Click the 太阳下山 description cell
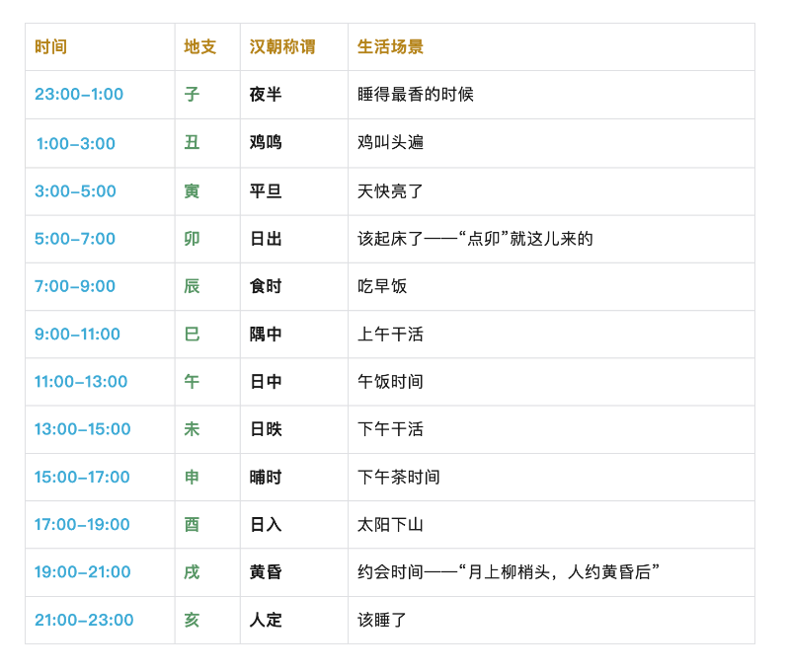This screenshot has width=790, height=672. pyautogui.click(x=390, y=525)
